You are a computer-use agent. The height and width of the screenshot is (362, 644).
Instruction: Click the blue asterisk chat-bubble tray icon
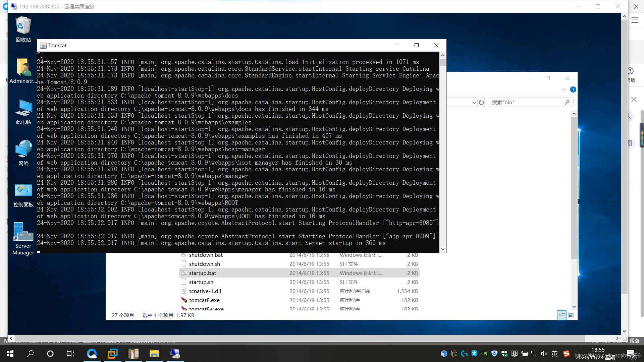click(x=474, y=353)
